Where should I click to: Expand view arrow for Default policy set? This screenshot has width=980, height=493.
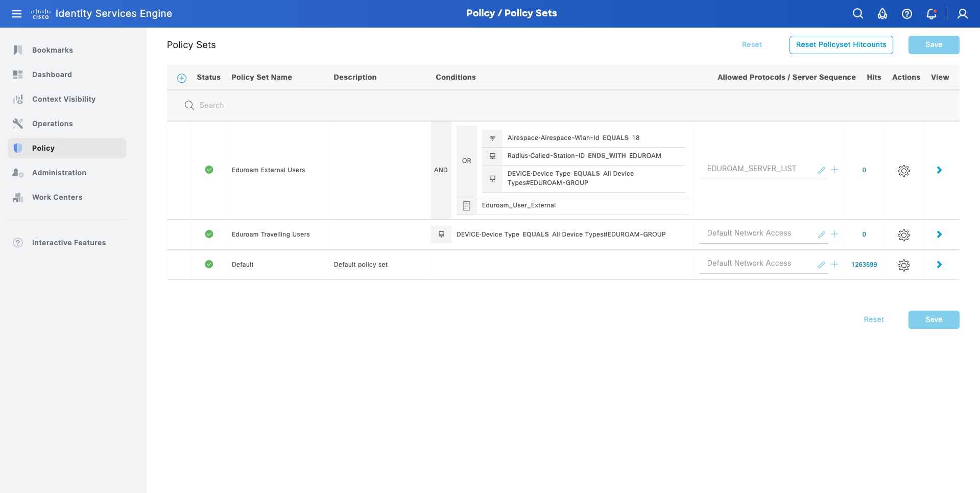pos(939,265)
